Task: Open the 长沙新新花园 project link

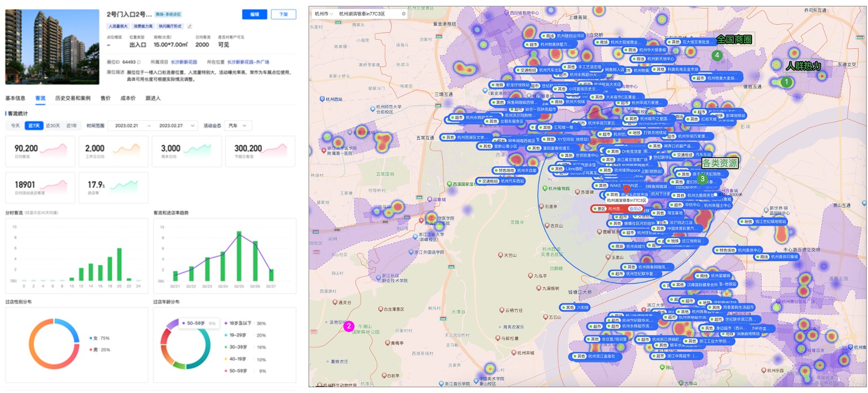Action: [x=184, y=62]
